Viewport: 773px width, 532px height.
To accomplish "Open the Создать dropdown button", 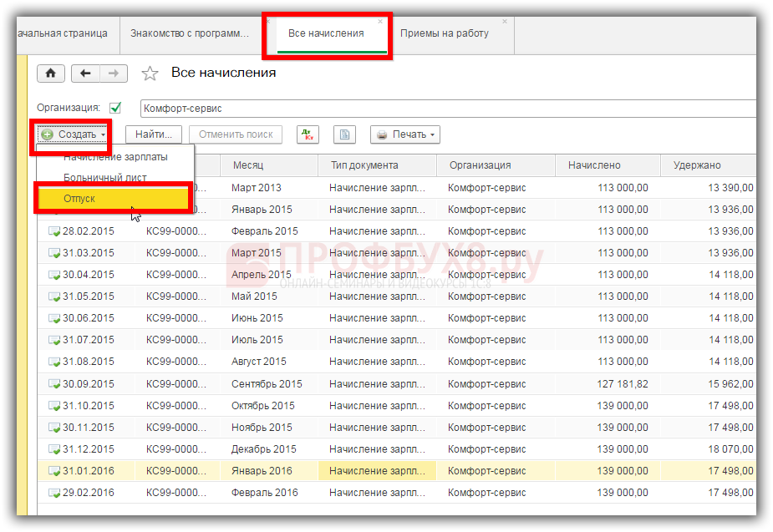I will 73,134.
